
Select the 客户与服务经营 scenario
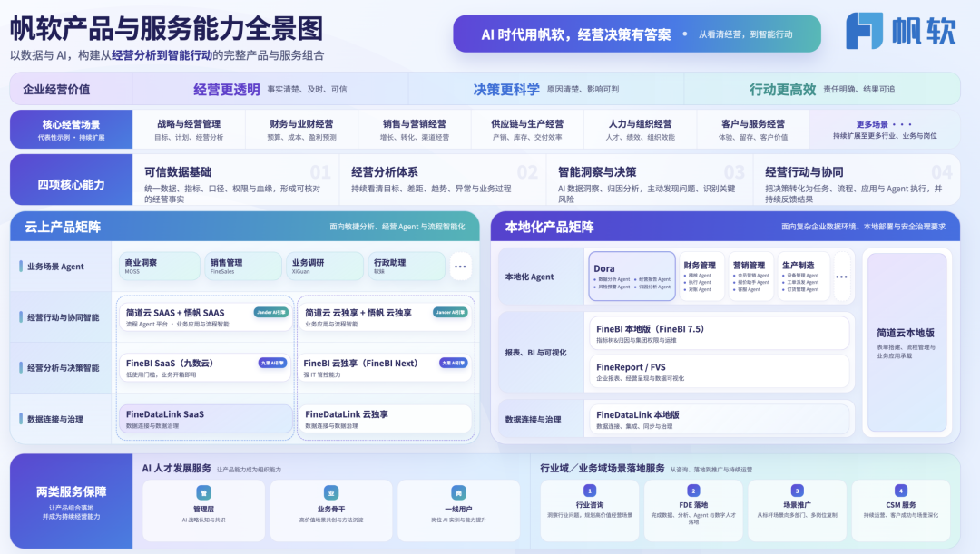pyautogui.click(x=752, y=130)
